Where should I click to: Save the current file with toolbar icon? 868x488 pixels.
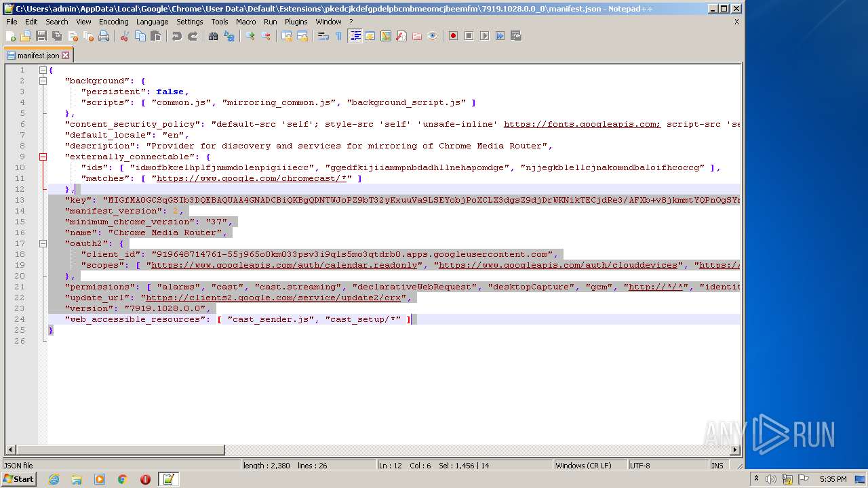pyautogui.click(x=41, y=36)
